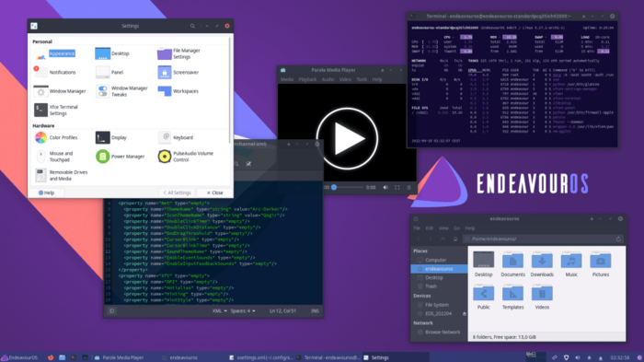Mute audio in Parole Media Player
The height and width of the screenshot is (362, 644).
pos(385,188)
